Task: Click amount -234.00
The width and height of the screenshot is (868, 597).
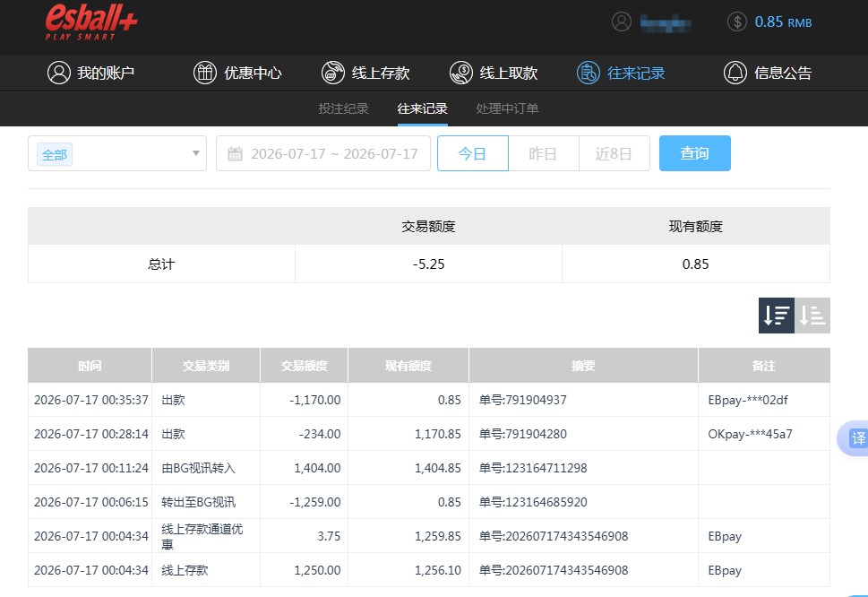Action: (320, 434)
